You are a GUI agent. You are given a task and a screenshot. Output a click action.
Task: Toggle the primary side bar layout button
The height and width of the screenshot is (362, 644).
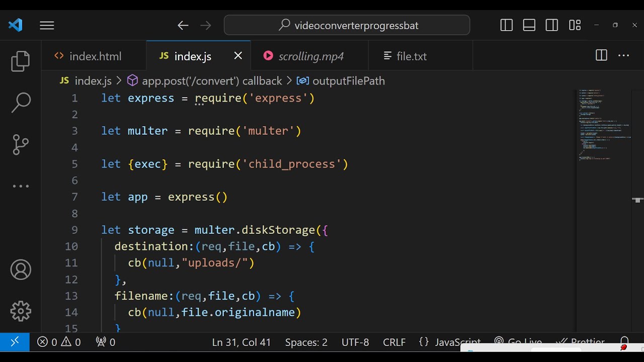tap(506, 25)
